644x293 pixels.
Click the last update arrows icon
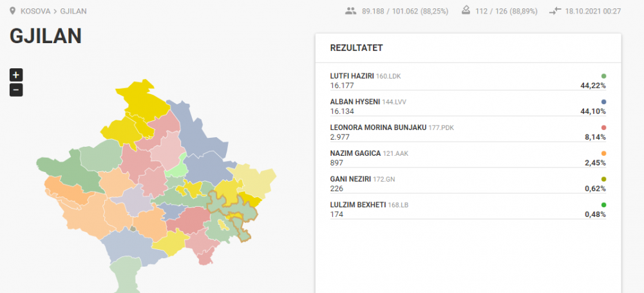click(x=556, y=11)
